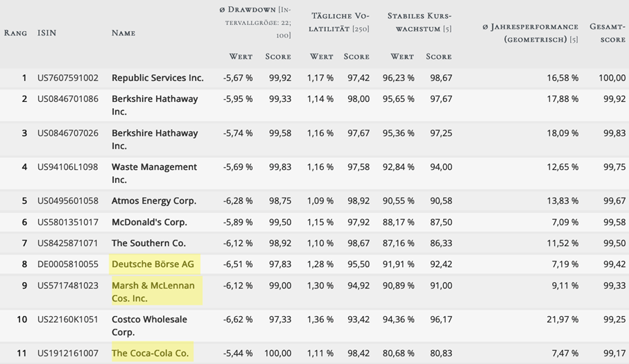629x364 pixels.
Task: Click The Southern Co. name
Action: coord(149,243)
